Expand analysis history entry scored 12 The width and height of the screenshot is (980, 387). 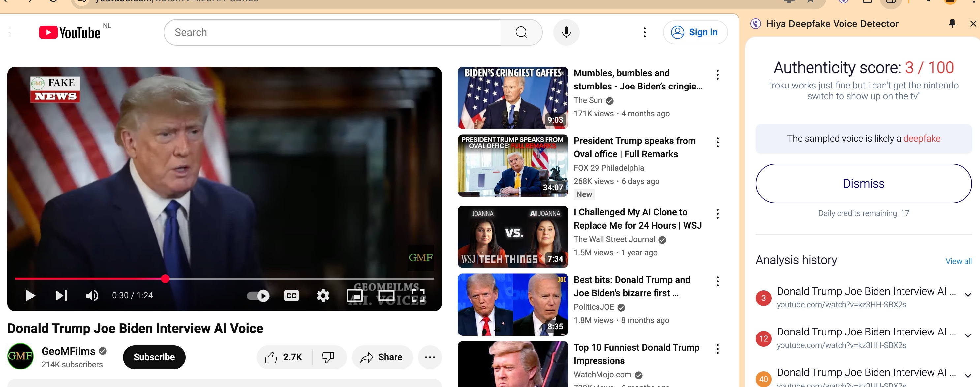(x=968, y=335)
